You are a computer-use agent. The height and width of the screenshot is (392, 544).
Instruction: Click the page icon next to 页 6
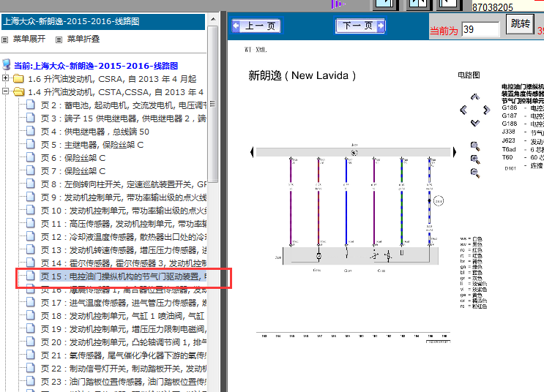31,157
